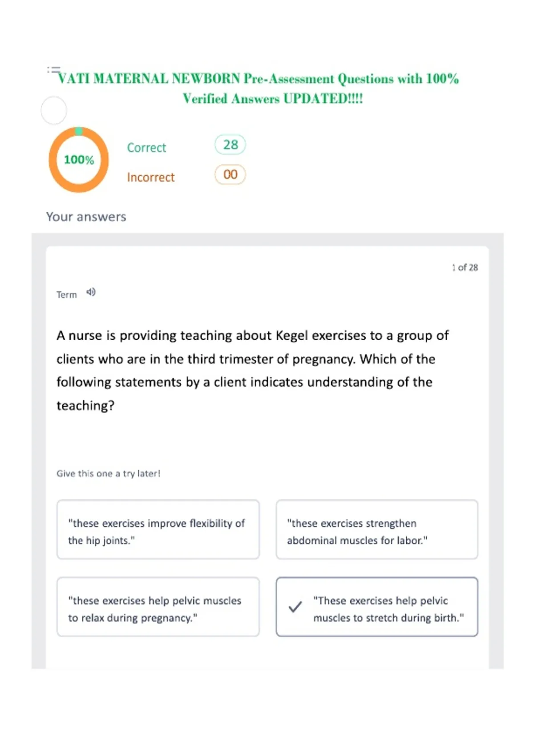This screenshot has width=534, height=756.
Task: Select answer about pelvic muscles relaxing during pregnancy
Action: click(158, 607)
